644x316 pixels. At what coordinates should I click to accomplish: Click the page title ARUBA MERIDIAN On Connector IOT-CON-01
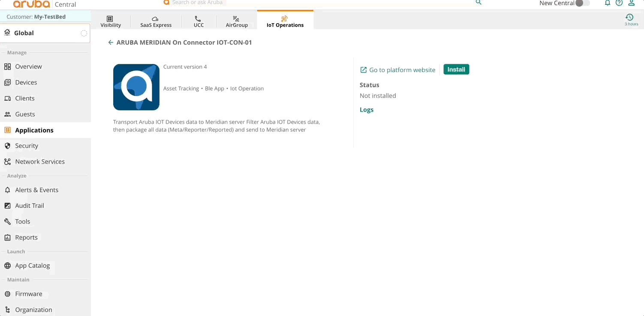pyautogui.click(x=184, y=43)
